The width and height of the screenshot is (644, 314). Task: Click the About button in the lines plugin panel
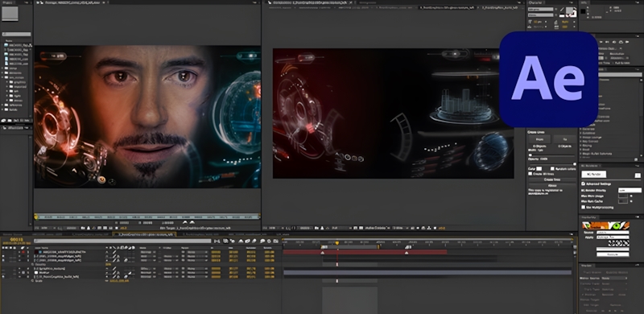pyautogui.click(x=552, y=185)
